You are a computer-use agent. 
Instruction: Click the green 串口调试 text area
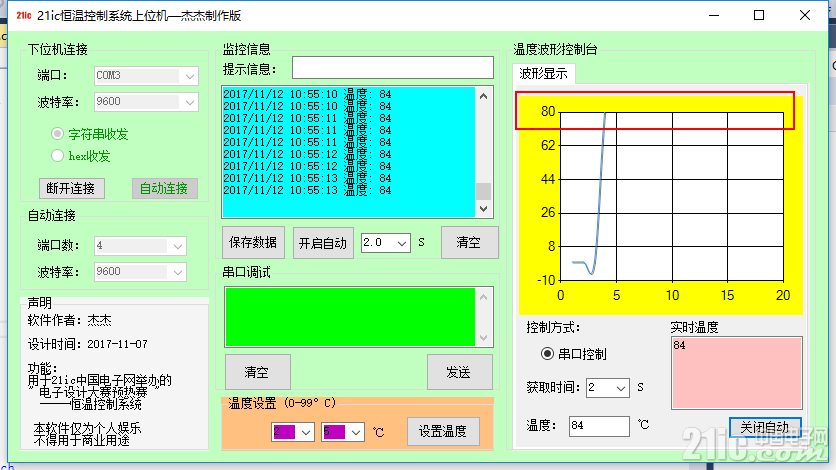350,317
